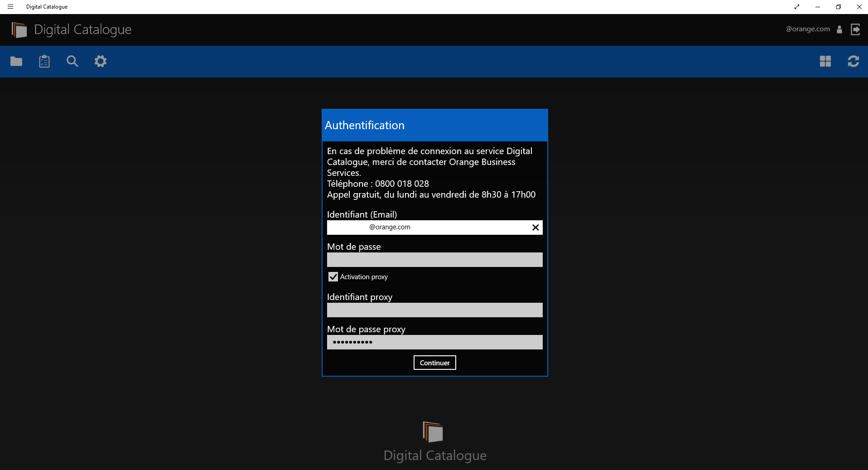
Task: Restore down the application window
Action: (839, 7)
